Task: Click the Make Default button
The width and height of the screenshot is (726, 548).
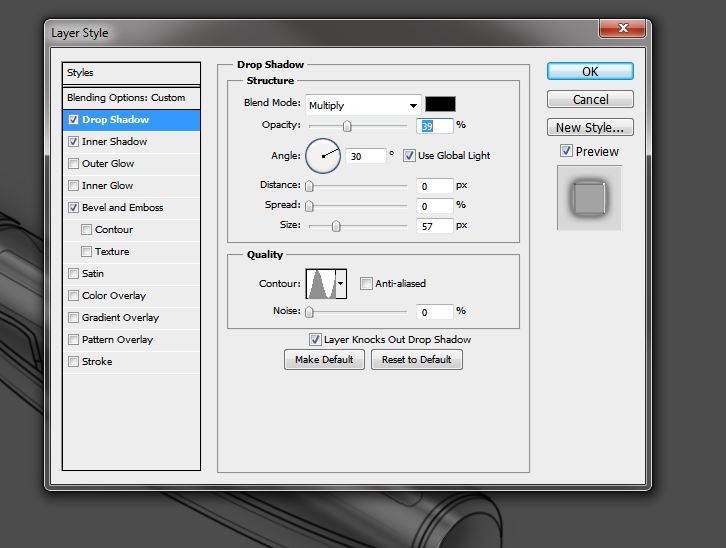Action: click(x=324, y=360)
